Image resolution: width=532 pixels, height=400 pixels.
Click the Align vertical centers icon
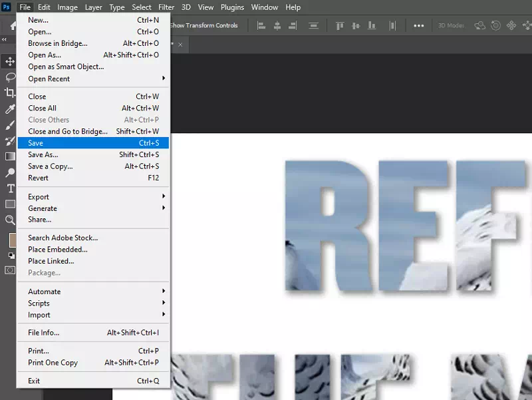[356, 25]
